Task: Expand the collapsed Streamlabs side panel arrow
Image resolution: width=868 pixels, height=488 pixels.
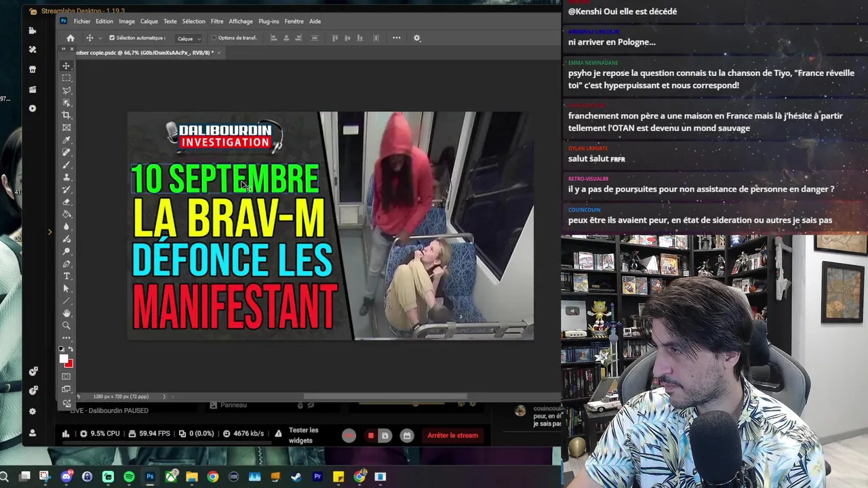Action: click(50, 232)
